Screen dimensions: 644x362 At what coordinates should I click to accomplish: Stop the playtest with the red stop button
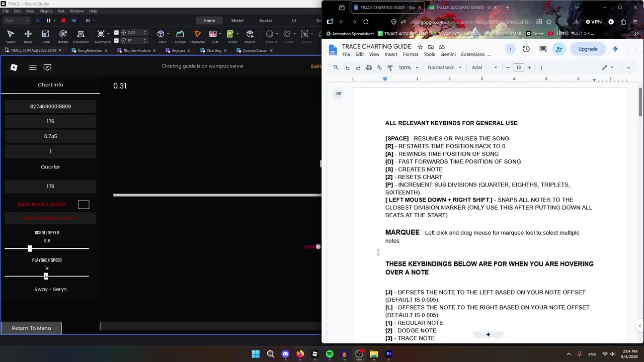pyautogui.click(x=63, y=21)
